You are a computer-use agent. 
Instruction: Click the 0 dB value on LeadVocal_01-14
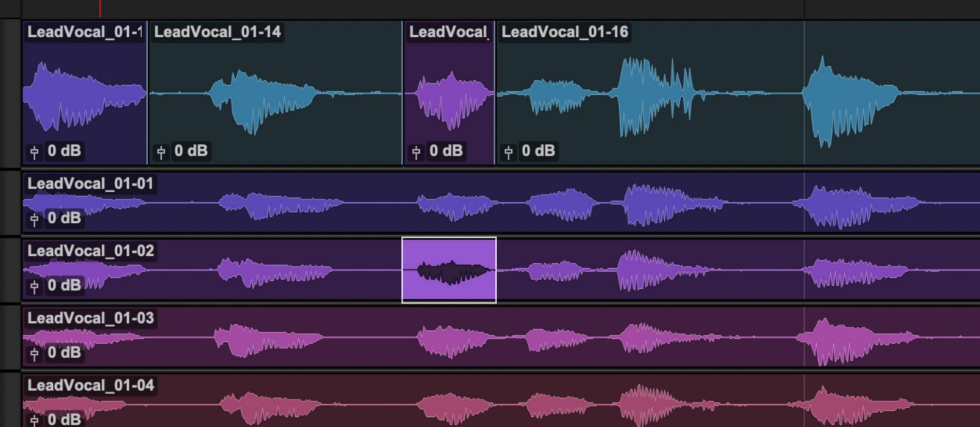pos(191,151)
